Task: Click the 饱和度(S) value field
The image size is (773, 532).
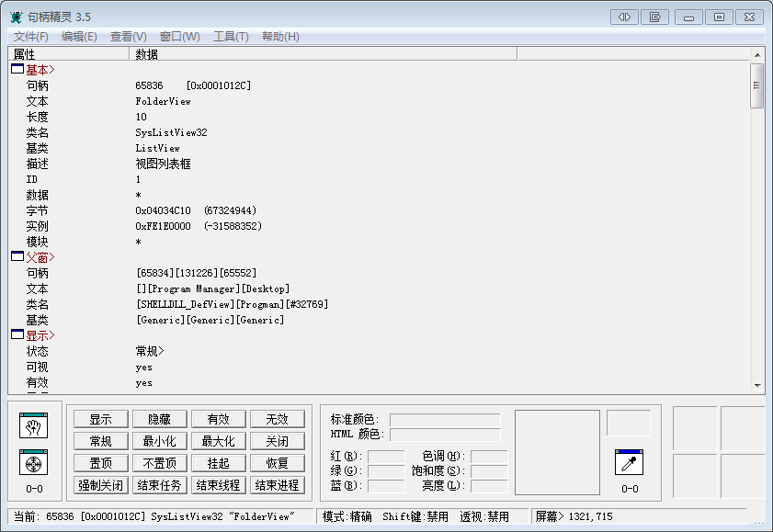Action: click(x=489, y=471)
